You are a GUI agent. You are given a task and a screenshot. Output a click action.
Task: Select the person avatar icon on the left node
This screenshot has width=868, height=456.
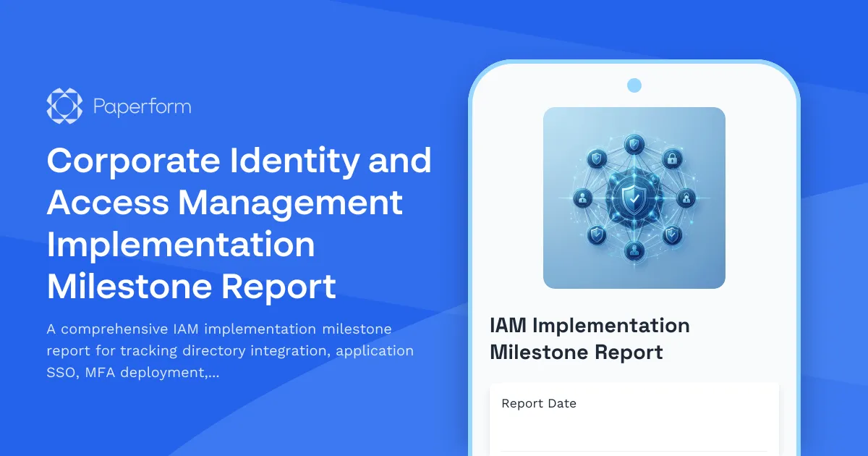[x=582, y=199]
